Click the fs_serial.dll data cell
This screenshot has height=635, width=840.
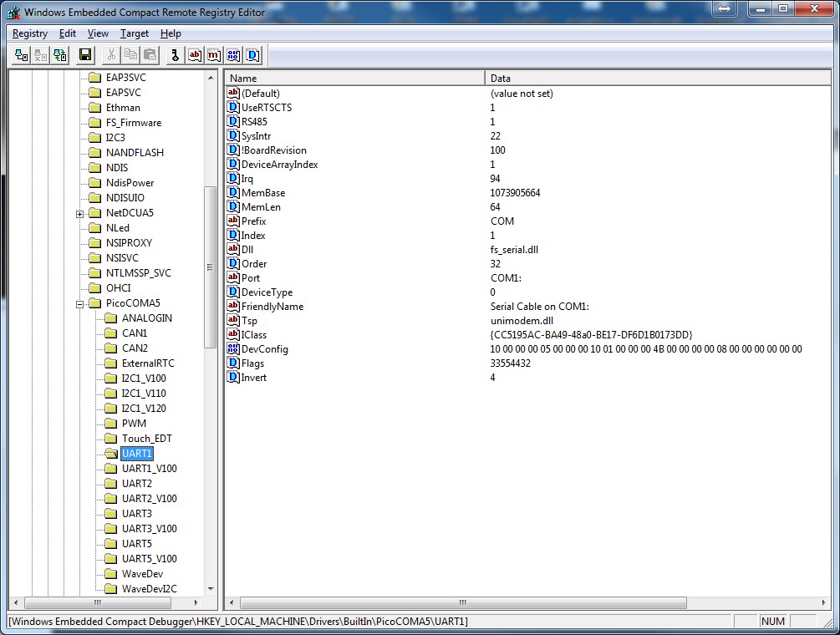pos(514,250)
